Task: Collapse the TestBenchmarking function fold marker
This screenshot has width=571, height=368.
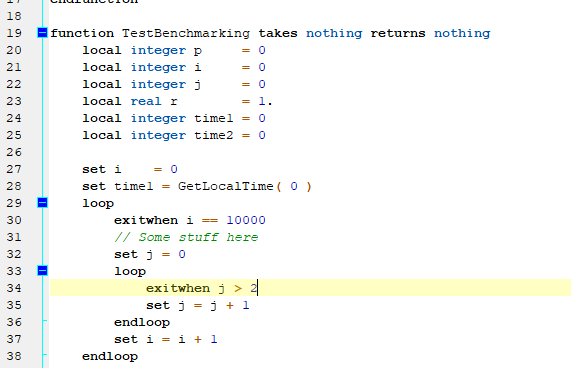Action: tap(43, 33)
